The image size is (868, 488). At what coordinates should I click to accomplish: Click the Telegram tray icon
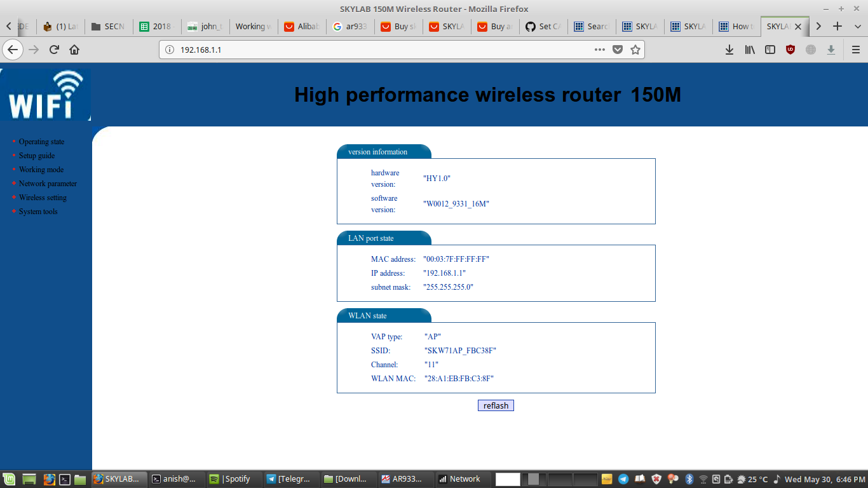(x=623, y=479)
